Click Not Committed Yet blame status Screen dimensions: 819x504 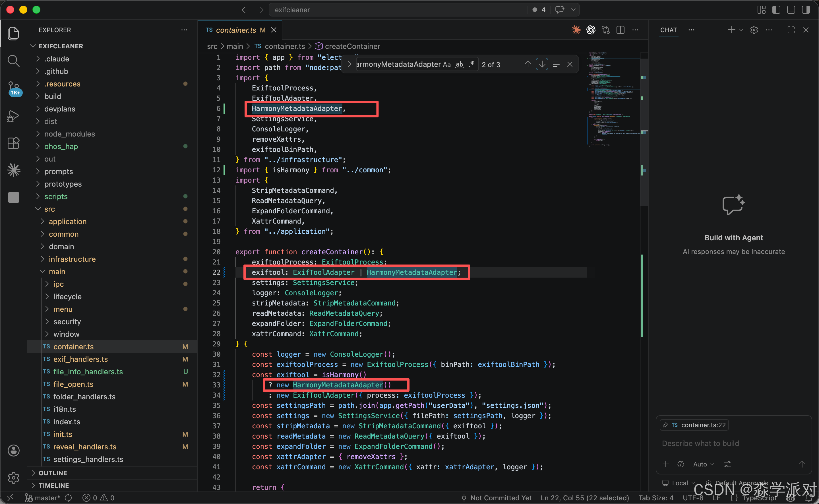[x=497, y=498]
